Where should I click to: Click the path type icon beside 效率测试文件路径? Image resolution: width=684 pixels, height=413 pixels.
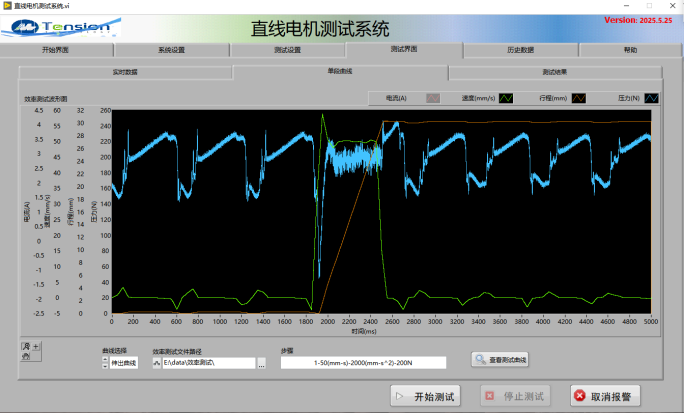click(157, 363)
